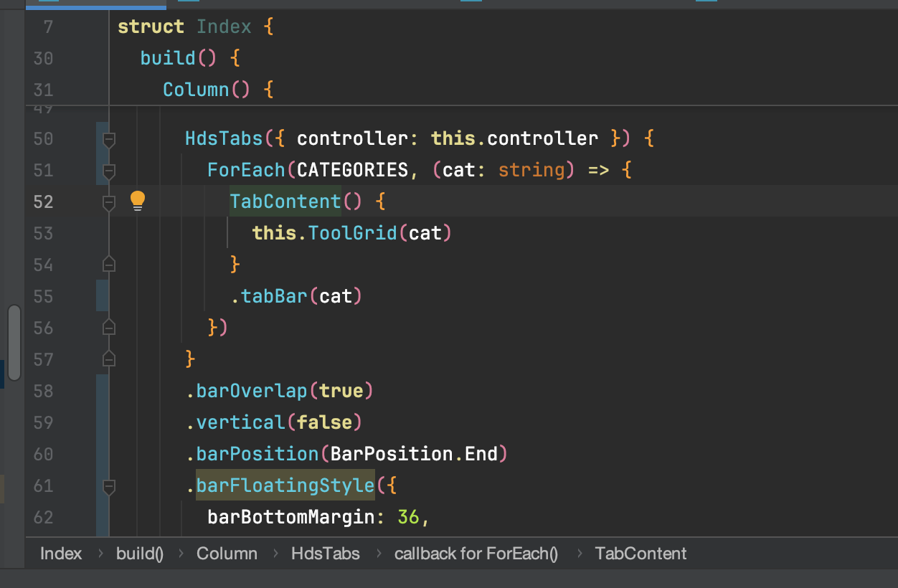Collapse the TabContent block at line 52
The width and height of the screenshot is (898, 588).
(x=109, y=202)
